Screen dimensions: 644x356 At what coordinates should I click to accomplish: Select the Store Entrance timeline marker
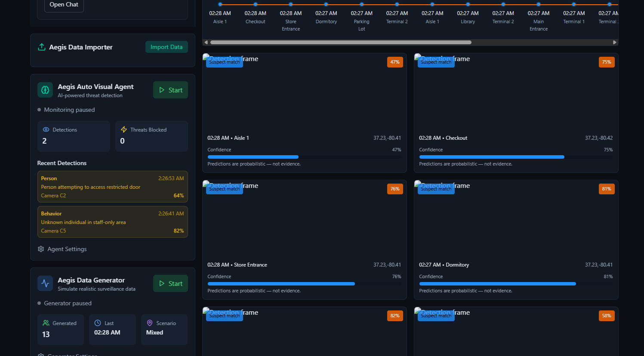(x=291, y=4)
